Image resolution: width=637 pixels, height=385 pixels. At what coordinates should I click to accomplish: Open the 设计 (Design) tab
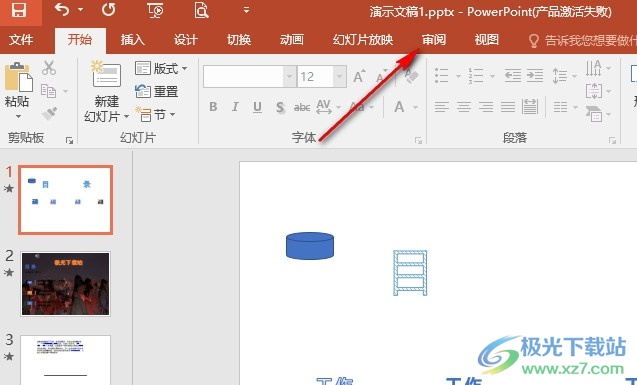(186, 40)
